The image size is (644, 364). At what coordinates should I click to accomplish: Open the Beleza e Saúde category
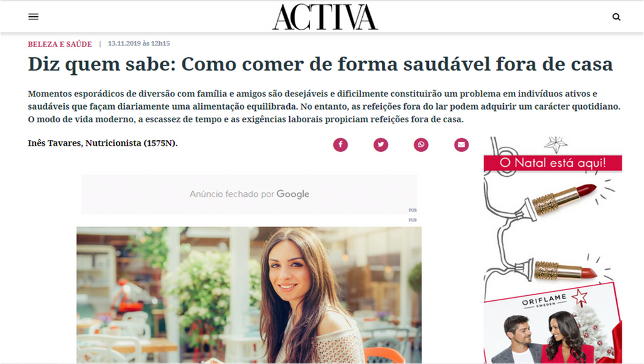pos(60,44)
